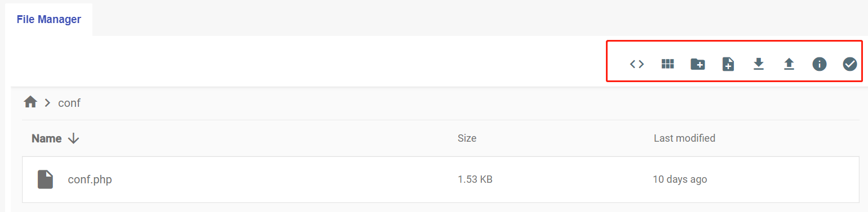Sort by Last modified column header
Image resolution: width=868 pixels, height=212 pixels.
point(684,138)
